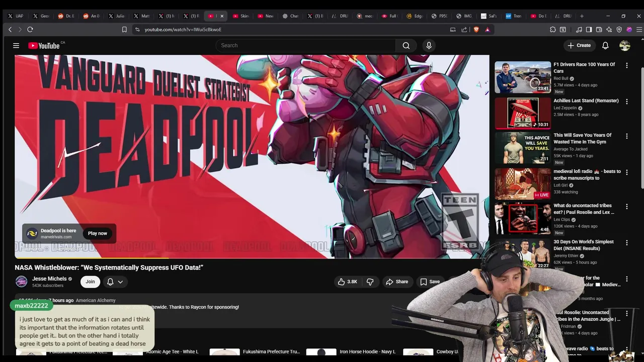This screenshot has height=362, width=644.
Task: Open the browser main menu
Action: [x=639, y=30]
